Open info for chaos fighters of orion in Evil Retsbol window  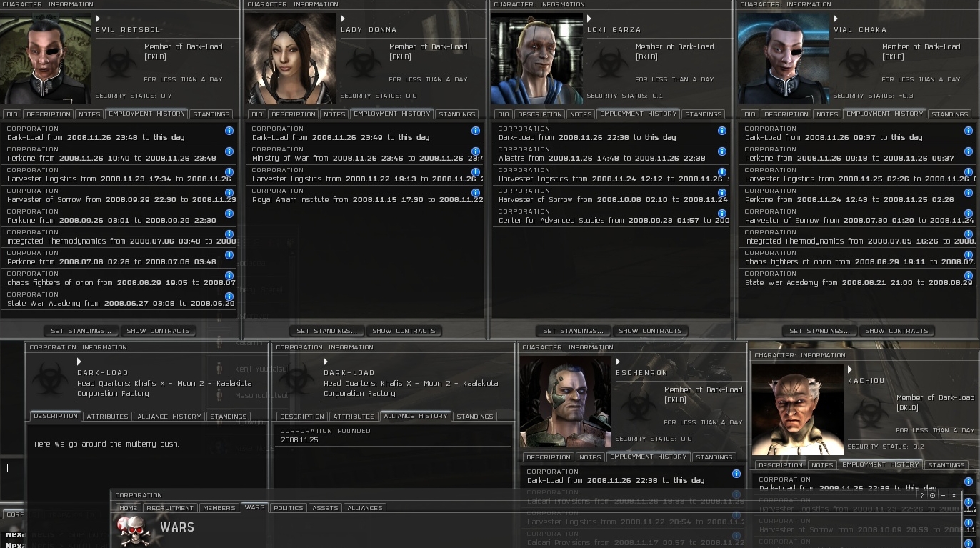pos(229,276)
